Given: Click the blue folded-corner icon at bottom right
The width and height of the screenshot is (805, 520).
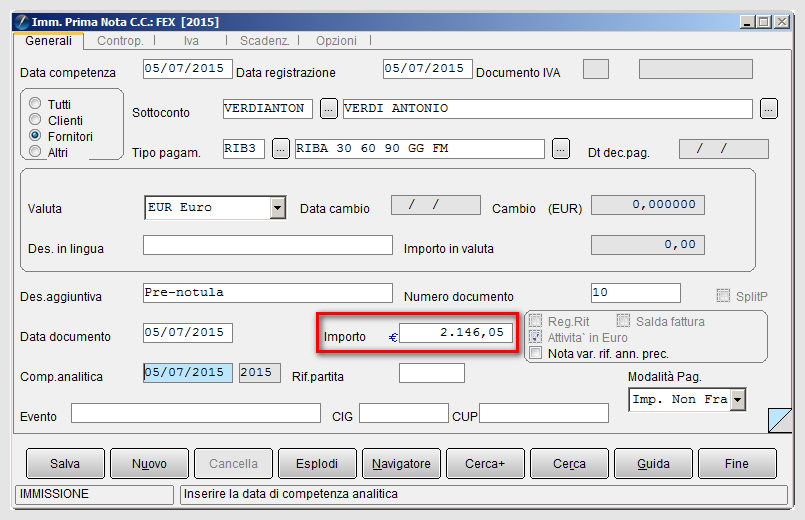Looking at the screenshot, I should [780, 420].
